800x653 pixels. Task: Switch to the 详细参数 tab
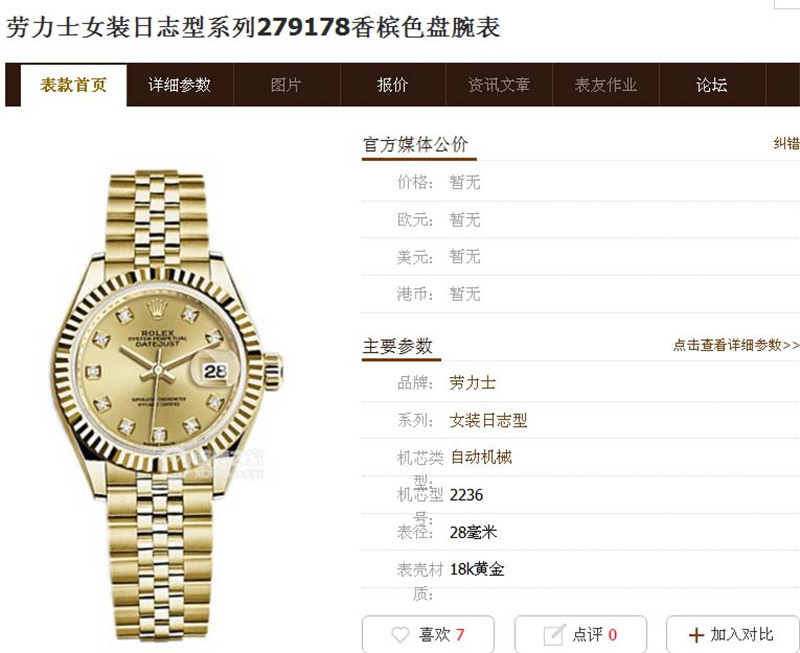180,85
